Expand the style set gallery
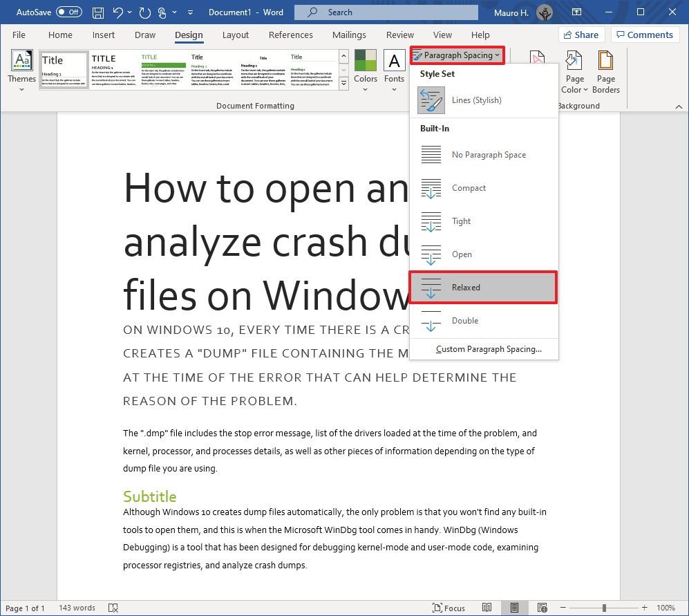This screenshot has width=689, height=616. pyautogui.click(x=343, y=83)
